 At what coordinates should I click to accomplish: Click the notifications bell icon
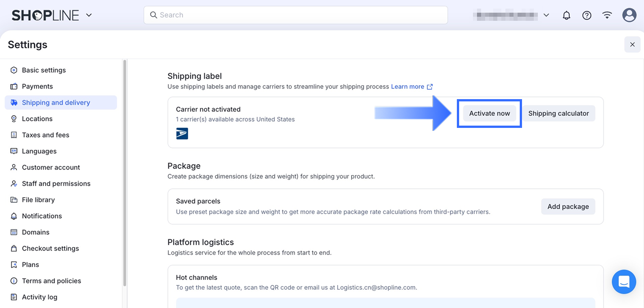coord(566,15)
